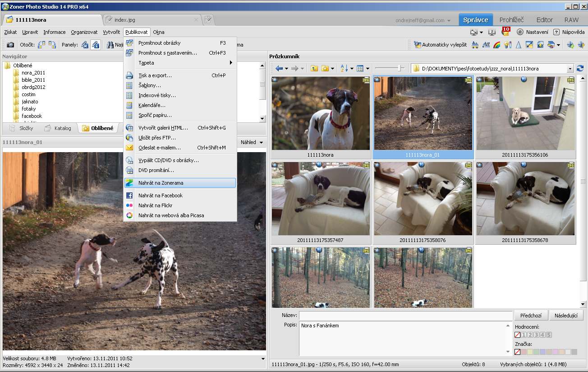
Task: Switch to the Katalog navigator tab
Action: 58,128
